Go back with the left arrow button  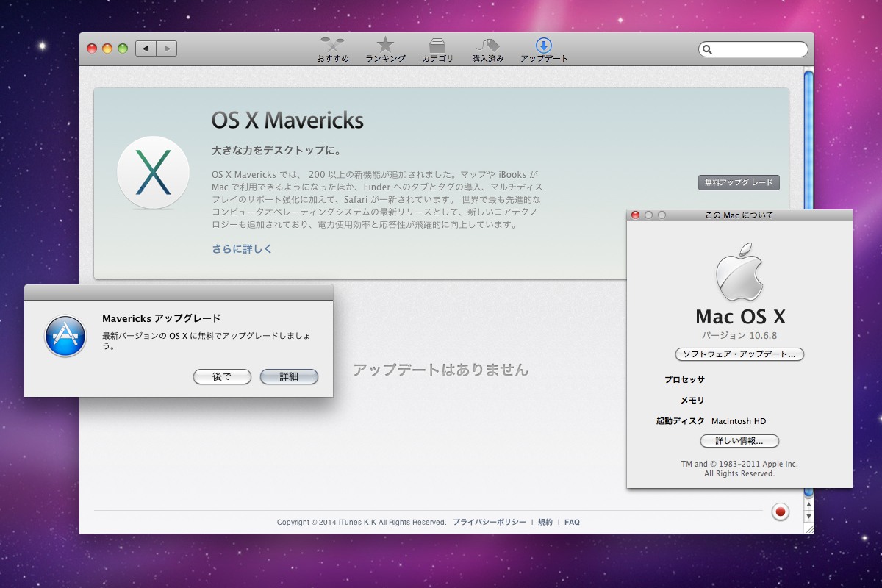(146, 49)
